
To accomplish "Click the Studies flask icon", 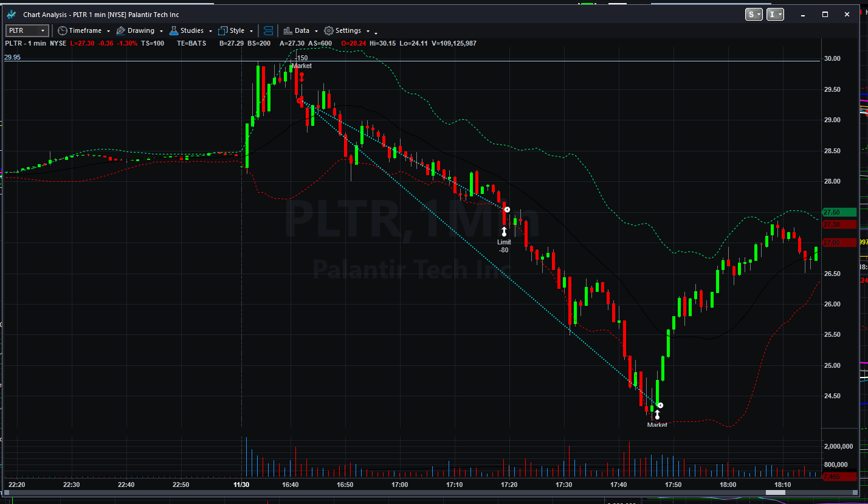I will click(174, 30).
